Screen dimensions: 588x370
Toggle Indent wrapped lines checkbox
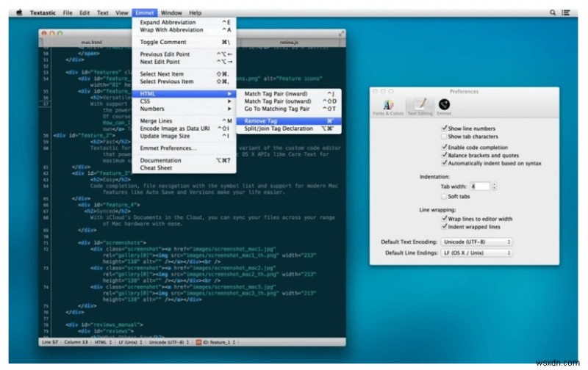444,227
